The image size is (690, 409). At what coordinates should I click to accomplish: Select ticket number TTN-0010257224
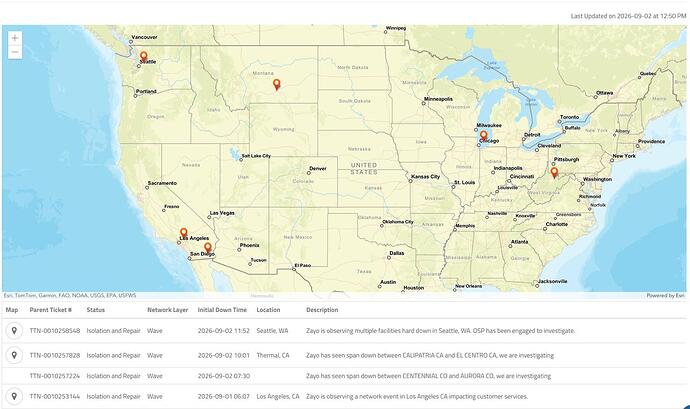point(55,376)
